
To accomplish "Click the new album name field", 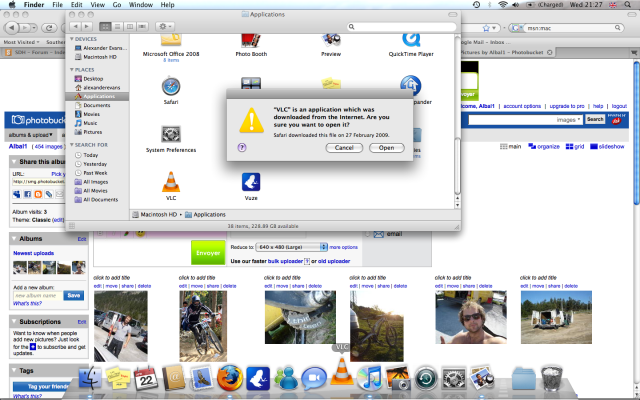I will [38, 296].
